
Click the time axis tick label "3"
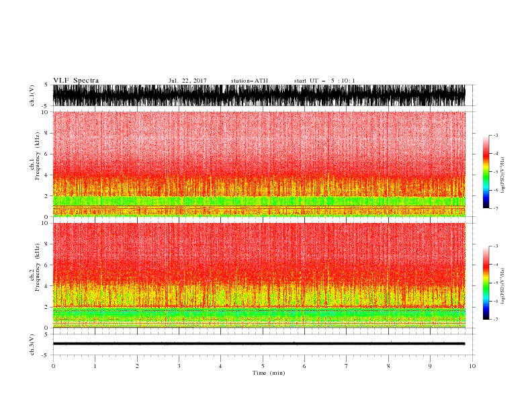click(179, 366)
